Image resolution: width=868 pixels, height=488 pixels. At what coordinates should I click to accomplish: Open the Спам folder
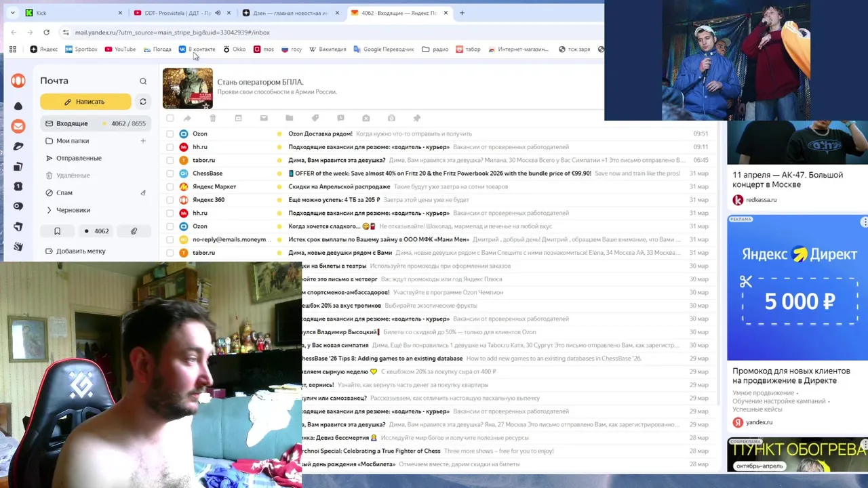coord(64,192)
